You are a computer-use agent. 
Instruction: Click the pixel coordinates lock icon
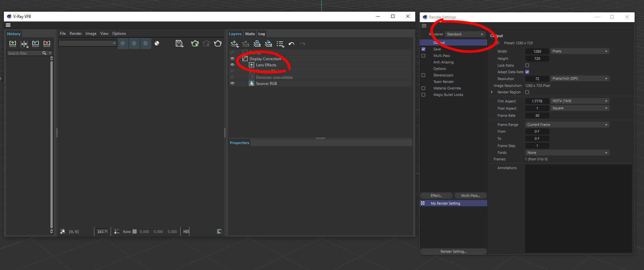tap(63, 231)
